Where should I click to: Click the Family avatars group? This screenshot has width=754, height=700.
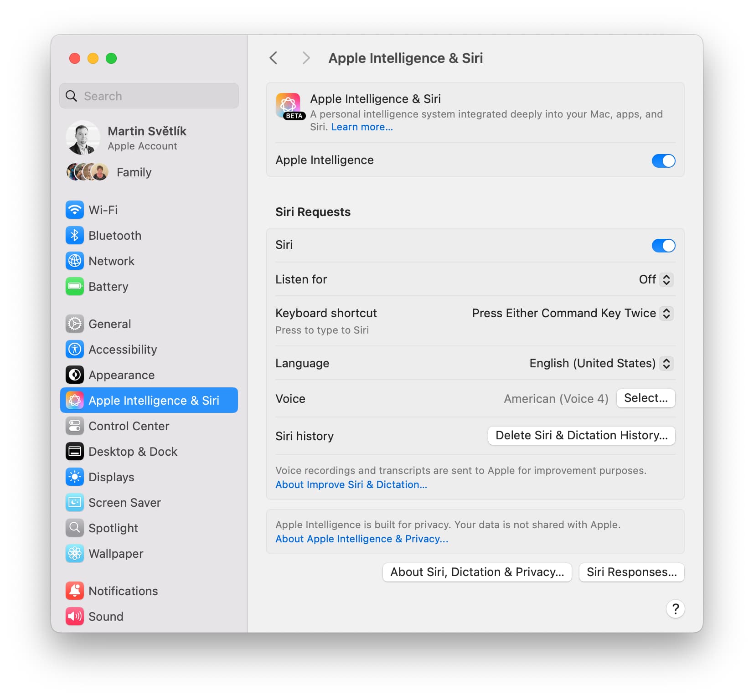88,172
